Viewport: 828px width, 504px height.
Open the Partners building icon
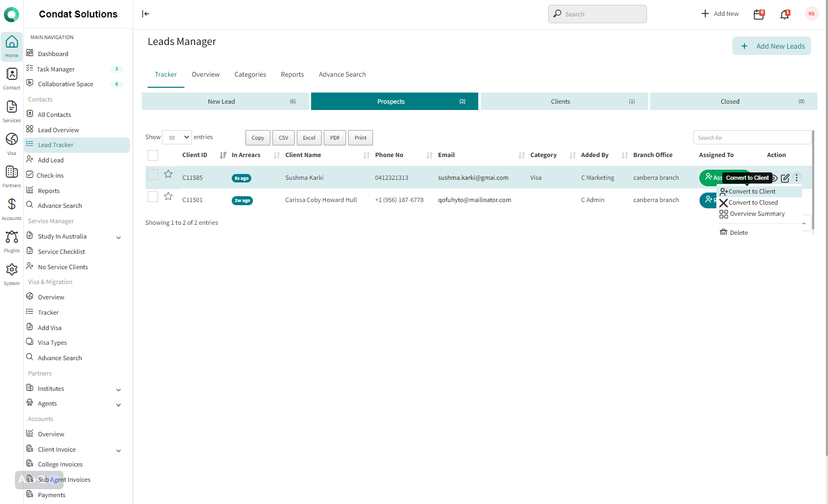(x=12, y=176)
